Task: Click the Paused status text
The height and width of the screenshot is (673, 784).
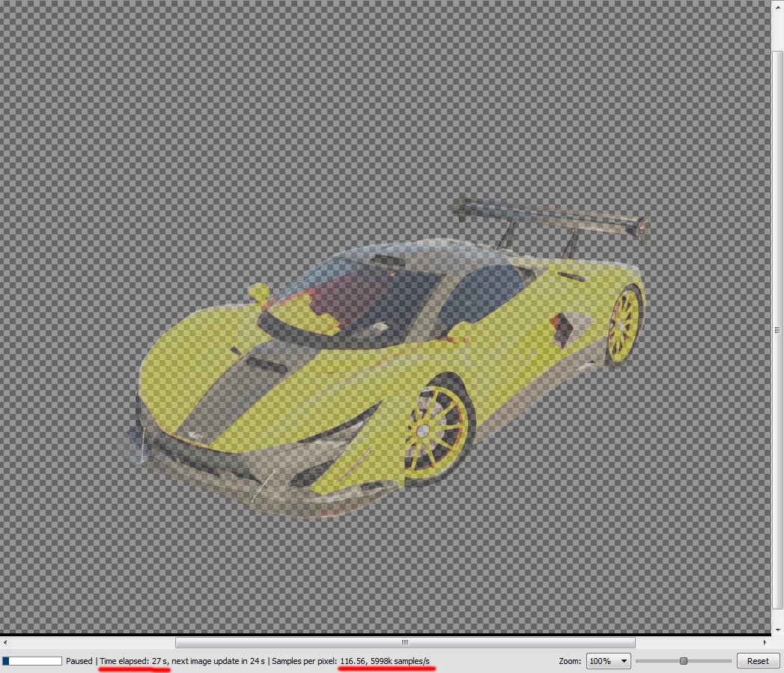Action: (x=79, y=661)
